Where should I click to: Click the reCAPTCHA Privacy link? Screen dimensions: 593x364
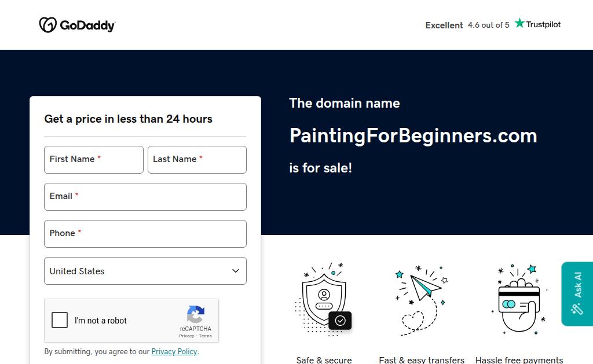click(x=186, y=336)
